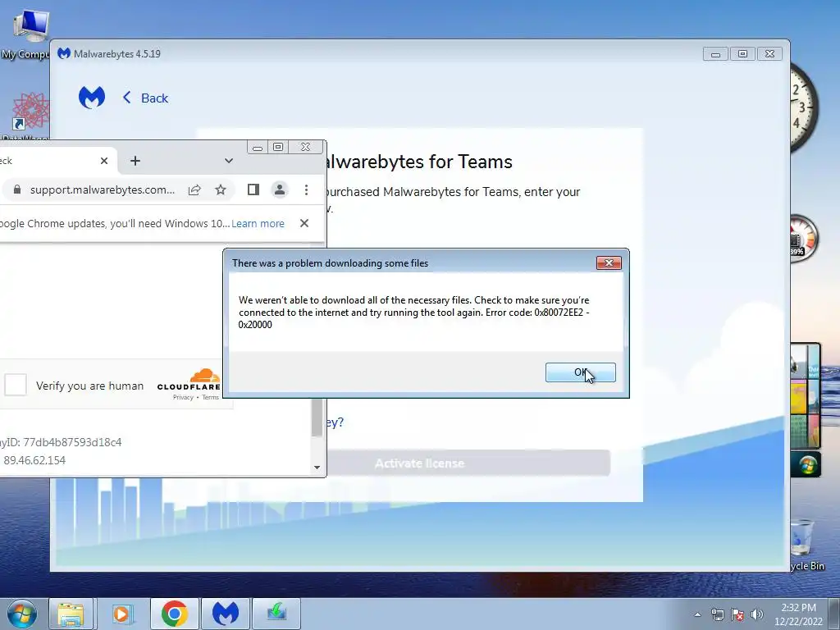This screenshot has width=840, height=630.
Task: Click the Cloudflare logo
Action: [x=189, y=379]
